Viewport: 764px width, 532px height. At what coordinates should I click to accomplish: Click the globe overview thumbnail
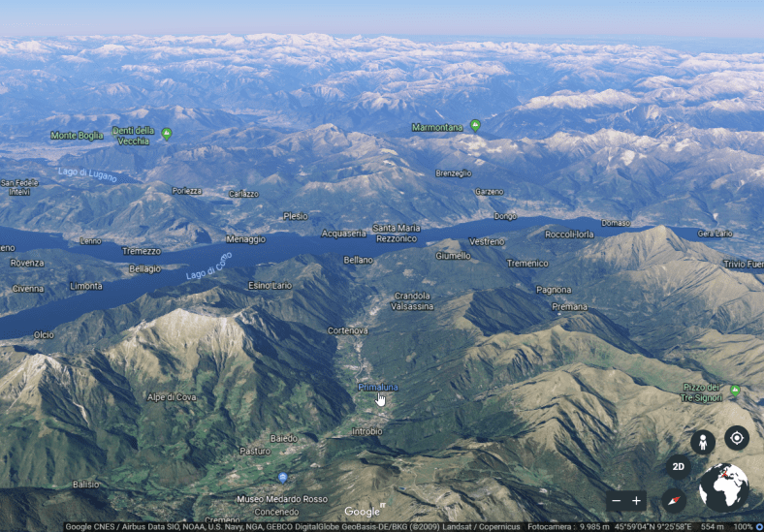tap(724, 487)
